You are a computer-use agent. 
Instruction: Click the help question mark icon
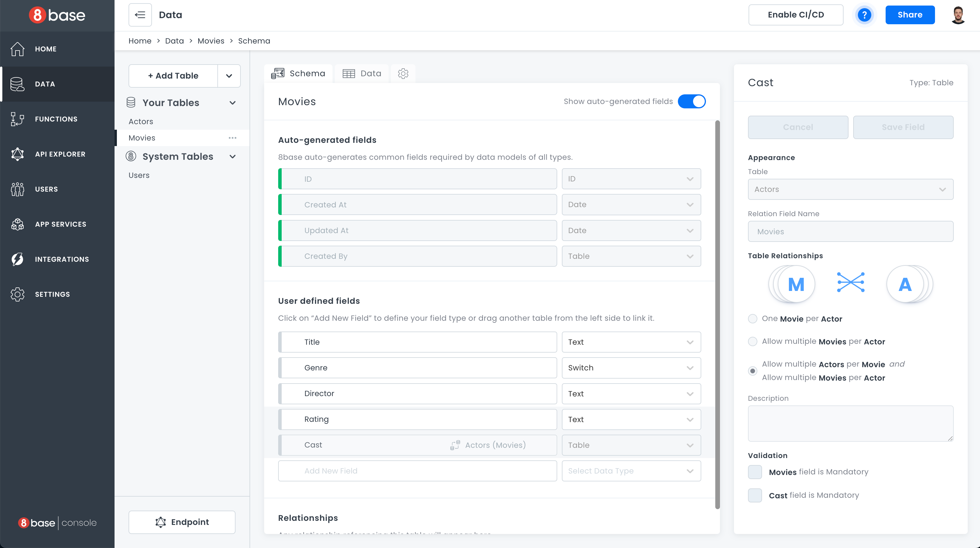coord(865,15)
